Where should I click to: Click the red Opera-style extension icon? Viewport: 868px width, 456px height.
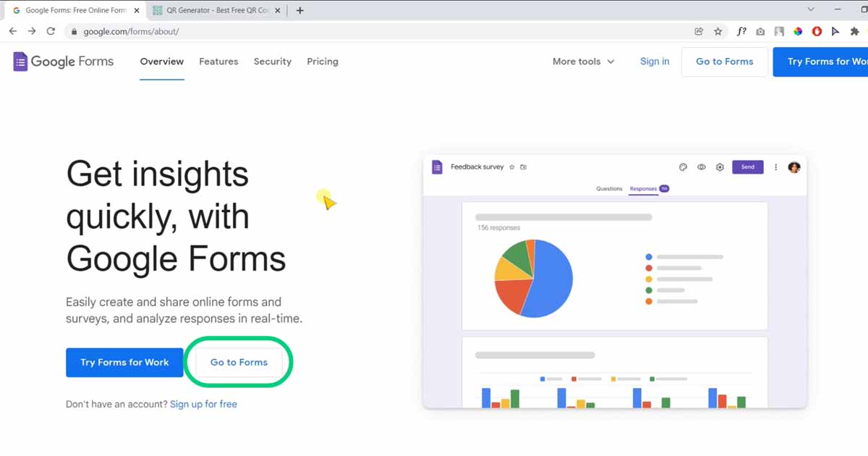[x=817, y=31]
